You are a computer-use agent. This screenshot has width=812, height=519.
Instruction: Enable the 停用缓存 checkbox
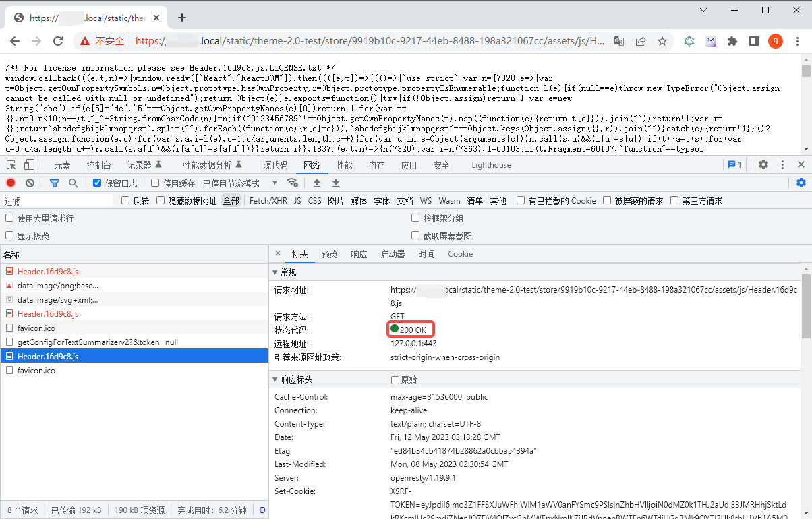click(x=155, y=183)
